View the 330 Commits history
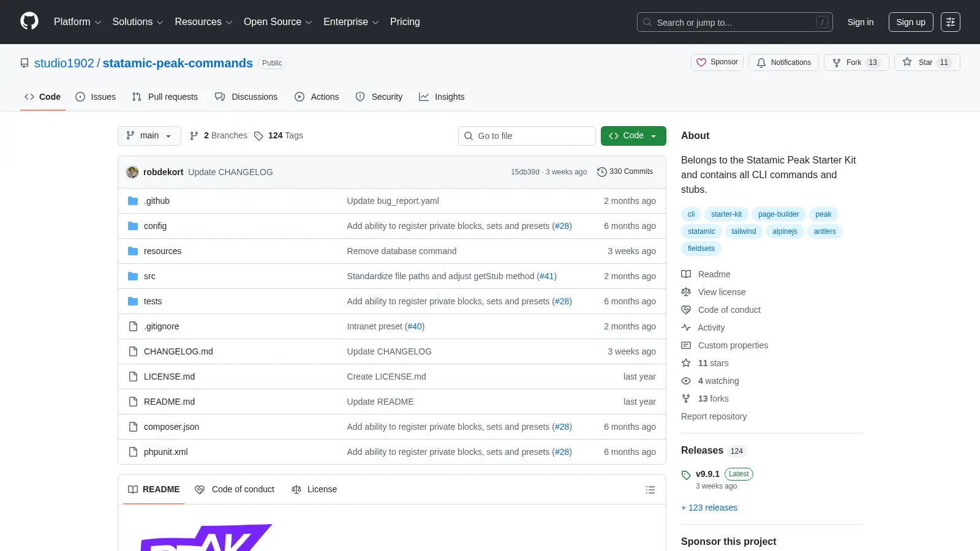Image resolution: width=980 pixels, height=551 pixels. [625, 172]
